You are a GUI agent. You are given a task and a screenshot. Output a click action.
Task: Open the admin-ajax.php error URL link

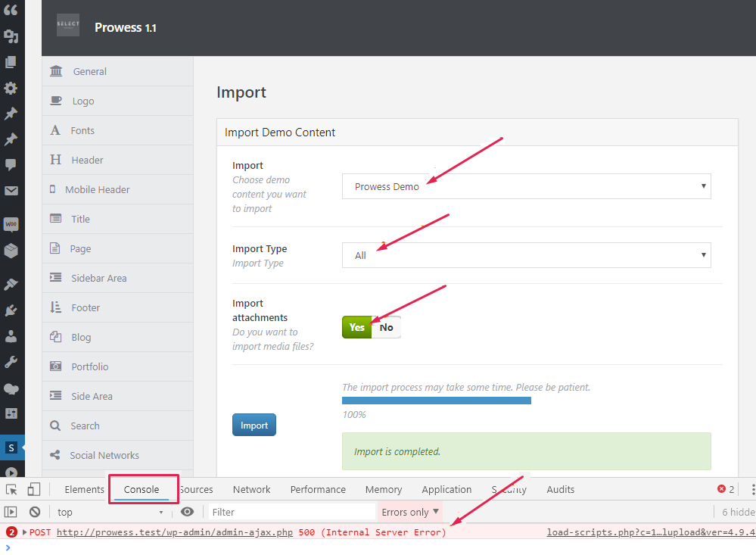click(x=174, y=532)
